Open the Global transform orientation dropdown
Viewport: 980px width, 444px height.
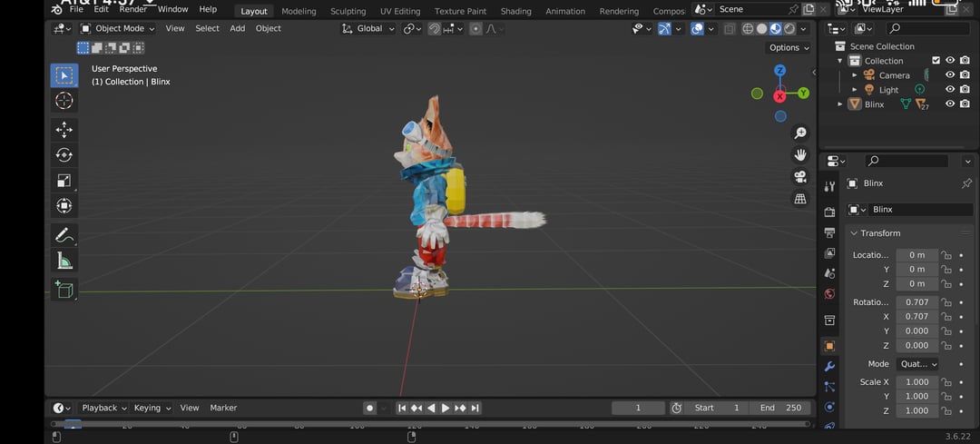(368, 28)
